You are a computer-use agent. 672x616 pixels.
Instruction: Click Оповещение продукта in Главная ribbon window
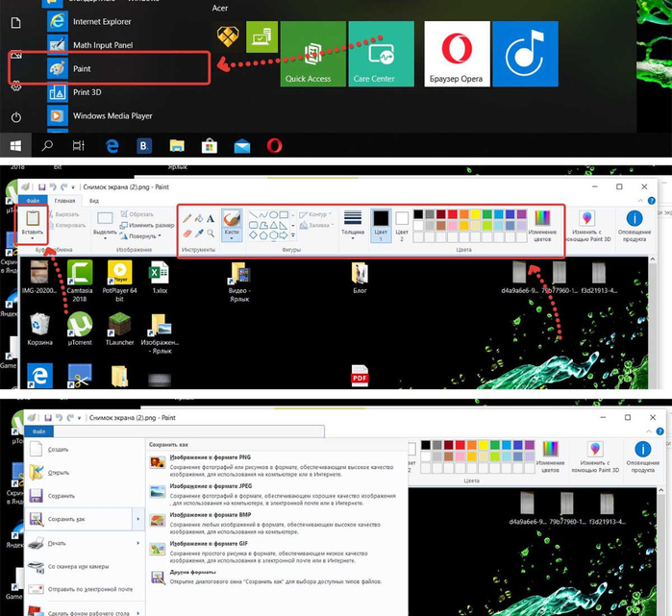point(635,226)
